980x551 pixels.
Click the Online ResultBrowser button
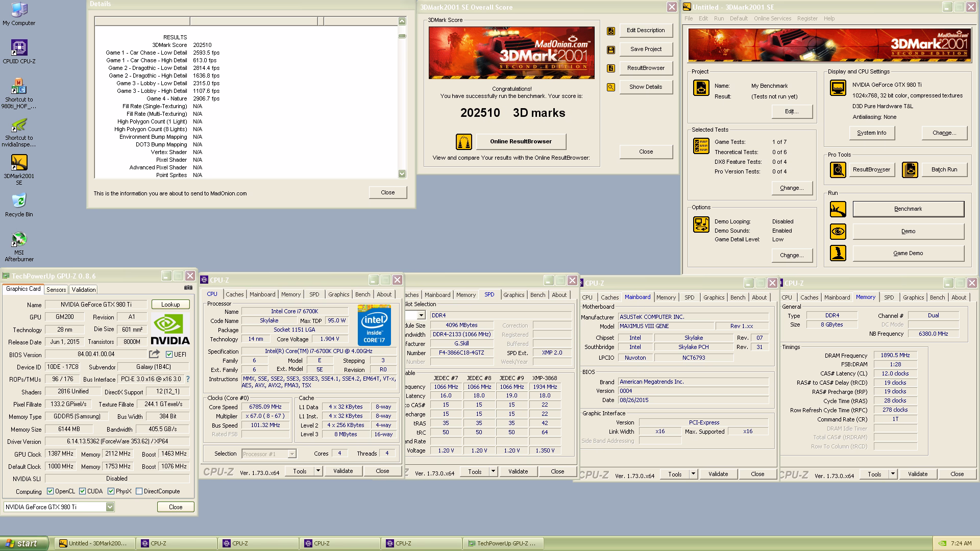click(521, 142)
